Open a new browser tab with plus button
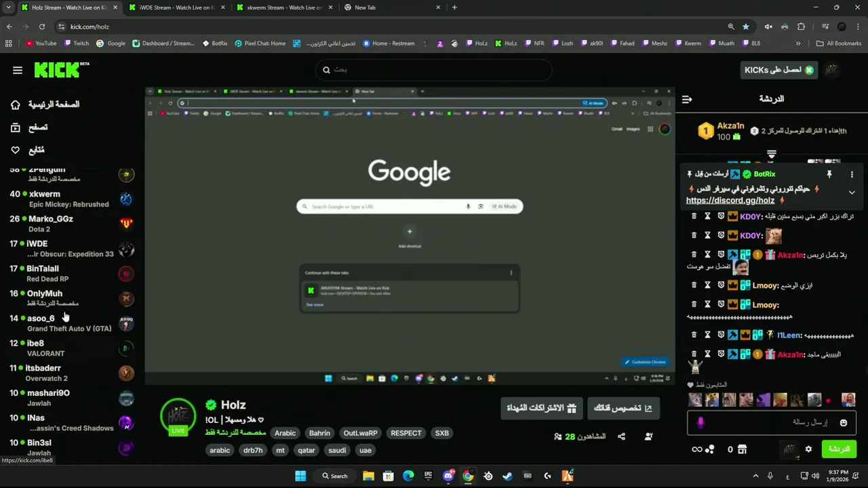868x488 pixels. pos(454,7)
